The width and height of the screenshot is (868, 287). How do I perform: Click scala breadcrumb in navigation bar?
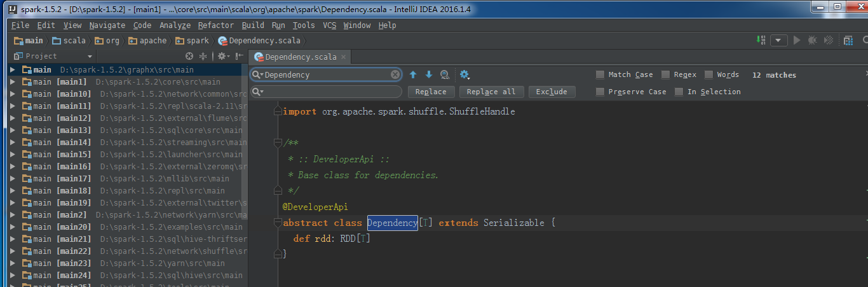(x=69, y=41)
